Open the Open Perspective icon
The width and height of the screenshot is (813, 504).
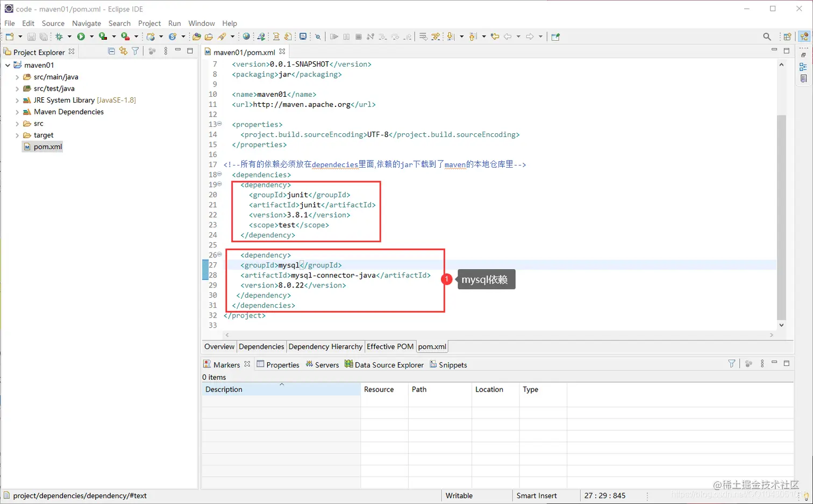(x=787, y=37)
